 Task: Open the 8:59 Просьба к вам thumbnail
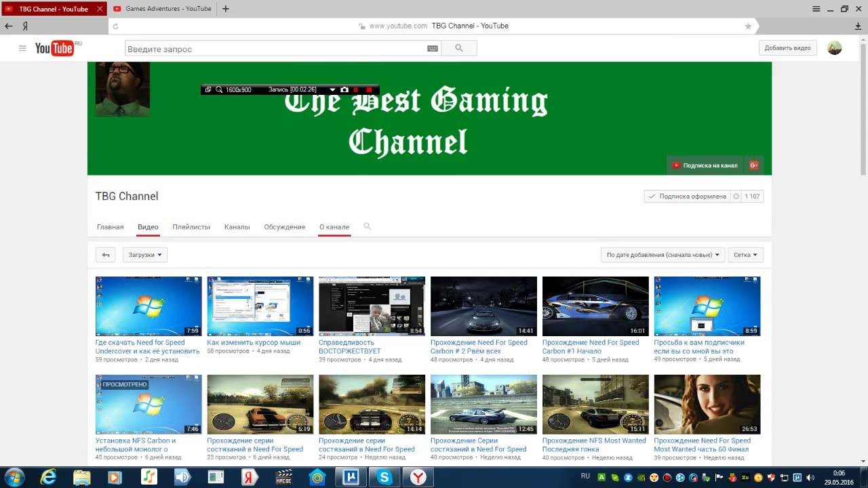[x=707, y=306]
